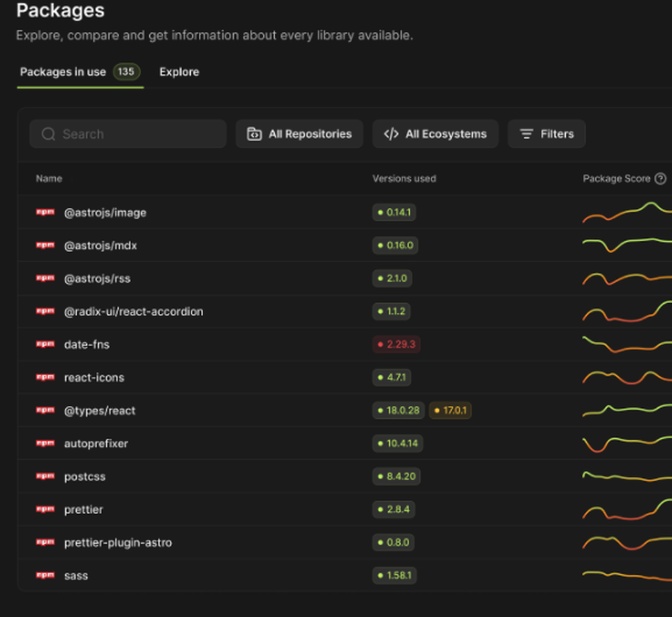
Task: Click the npm icon beside prettier-plugin-astro
Action: pos(46,542)
